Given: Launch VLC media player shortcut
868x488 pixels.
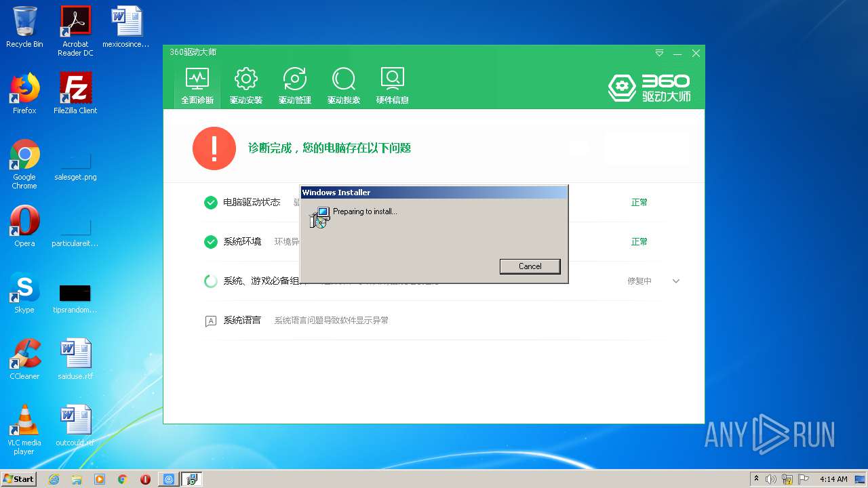Looking at the screenshot, I should (x=24, y=430).
